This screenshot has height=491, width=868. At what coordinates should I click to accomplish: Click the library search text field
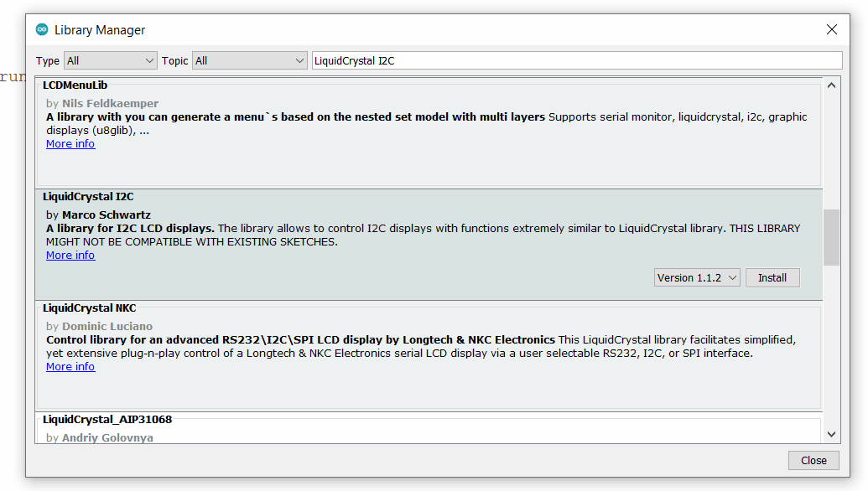coord(576,60)
